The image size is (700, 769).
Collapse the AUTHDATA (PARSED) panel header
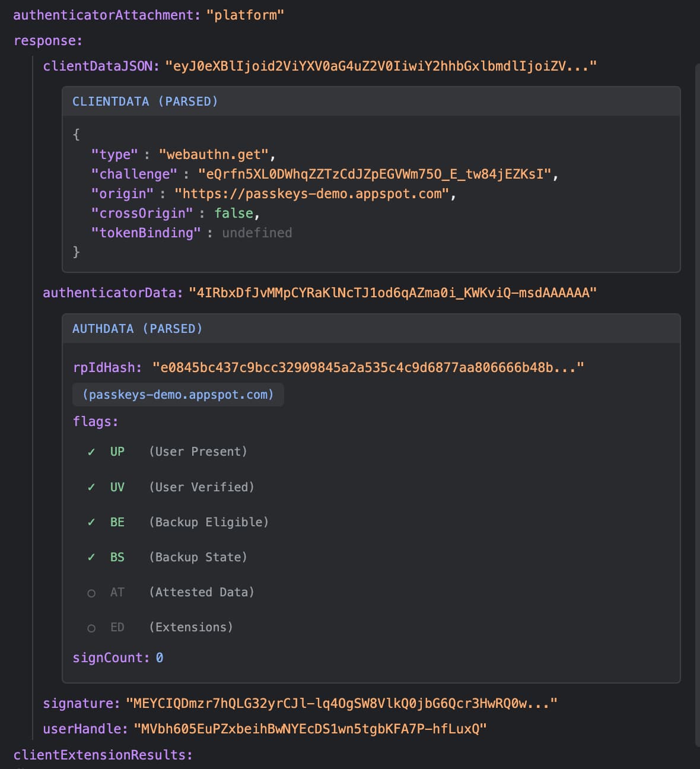tap(137, 328)
